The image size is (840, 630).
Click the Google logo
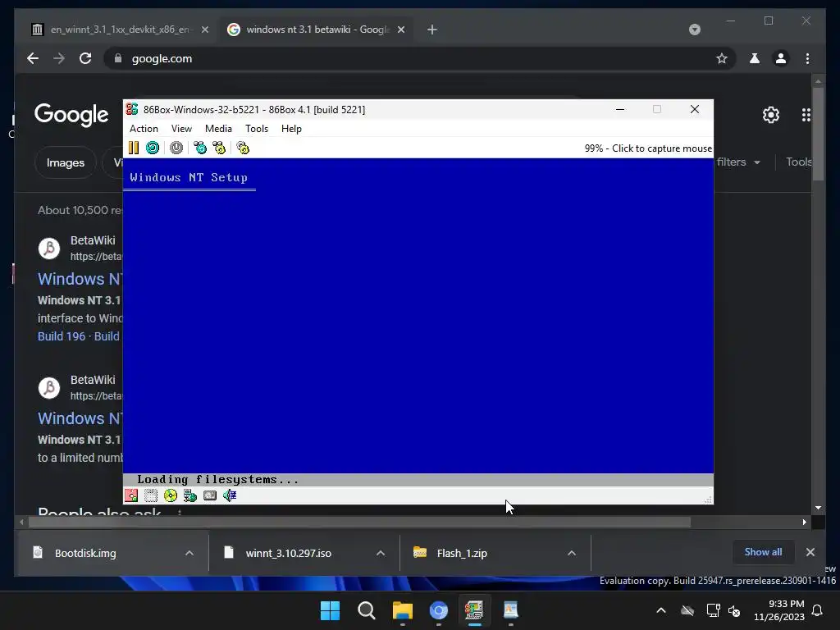point(71,115)
